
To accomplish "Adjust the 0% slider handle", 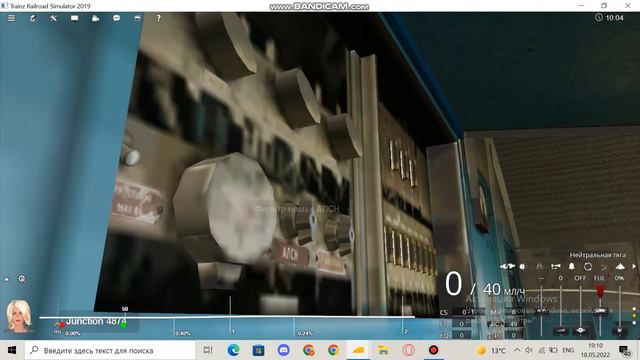I will click(620, 330).
